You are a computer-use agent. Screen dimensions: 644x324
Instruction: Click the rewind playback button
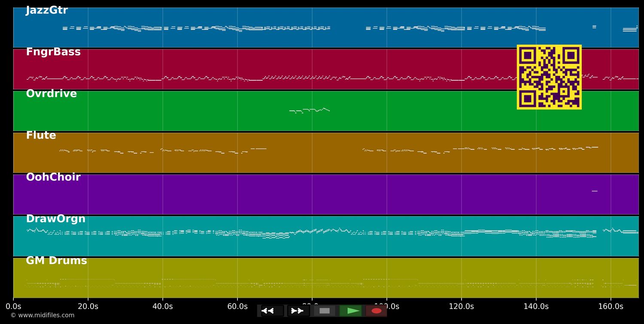(272, 311)
